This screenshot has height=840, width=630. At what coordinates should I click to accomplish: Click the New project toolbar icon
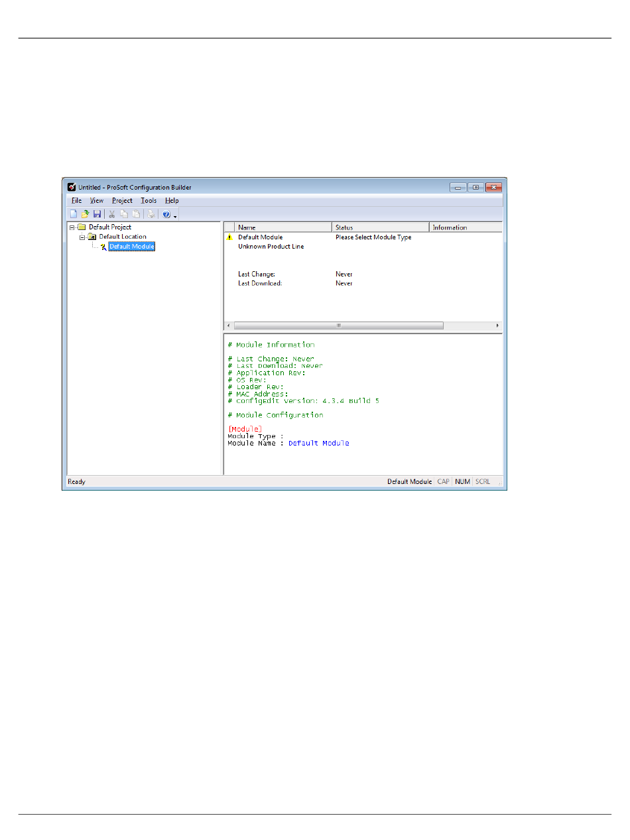click(74, 214)
